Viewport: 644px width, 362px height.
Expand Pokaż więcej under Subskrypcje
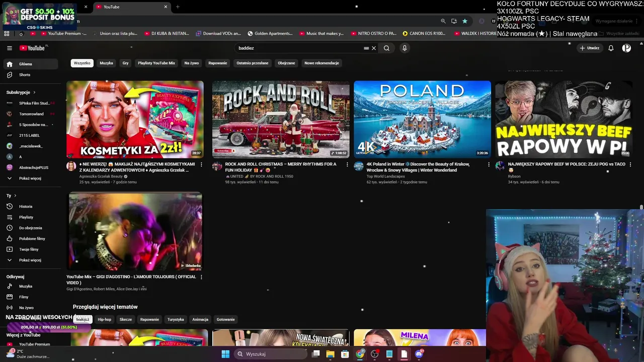pos(30,178)
